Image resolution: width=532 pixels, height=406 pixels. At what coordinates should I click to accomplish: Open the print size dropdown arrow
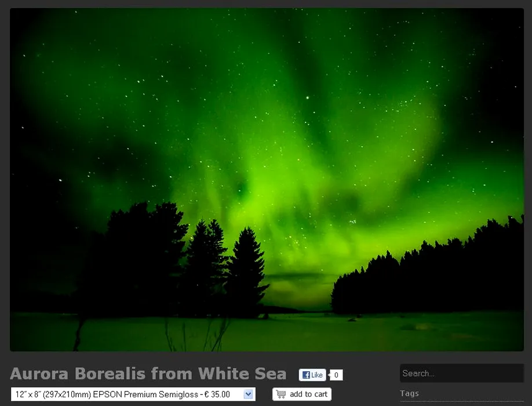coord(248,394)
